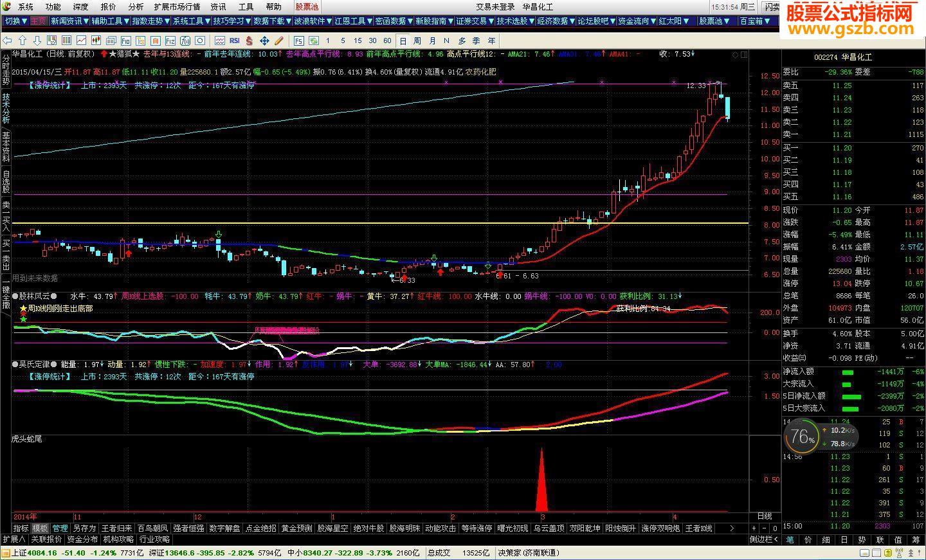Image resolution: width=926 pixels, height=560 pixels.
Task: Switch to quarterly period 季
Action: click(477, 41)
